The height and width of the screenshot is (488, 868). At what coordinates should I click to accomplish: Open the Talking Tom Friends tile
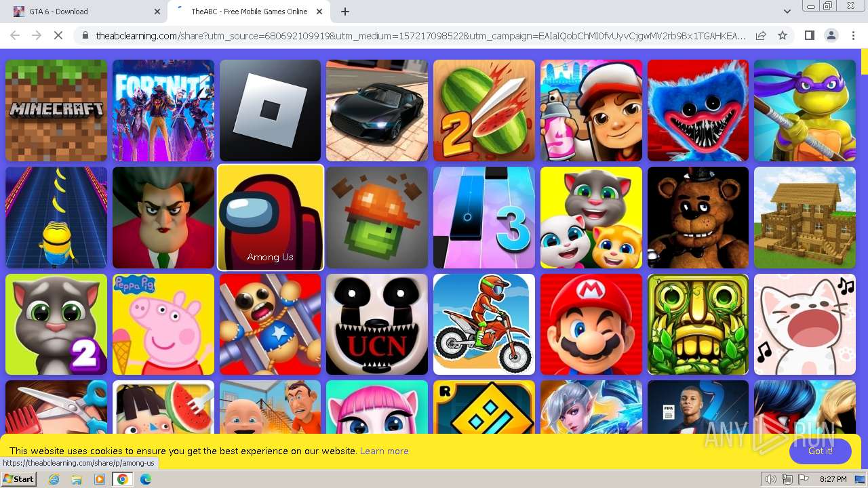pyautogui.click(x=591, y=218)
